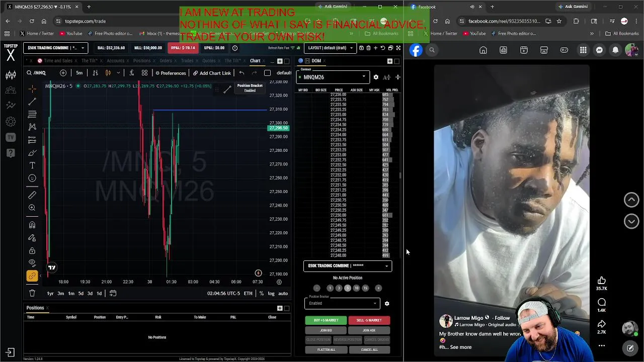Image resolution: width=644 pixels, height=362 pixels.
Task: Switch to the Time and Sales tab
Action: (x=58, y=61)
